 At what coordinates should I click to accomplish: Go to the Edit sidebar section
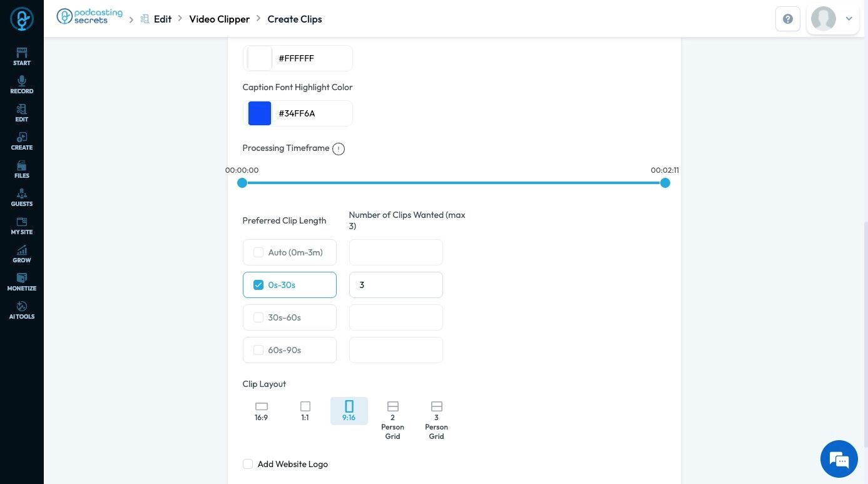click(x=22, y=113)
